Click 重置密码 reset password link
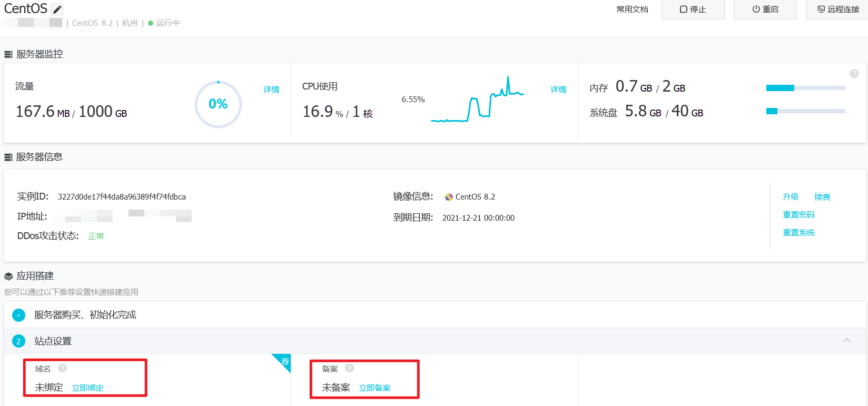The image size is (868, 406). [798, 214]
